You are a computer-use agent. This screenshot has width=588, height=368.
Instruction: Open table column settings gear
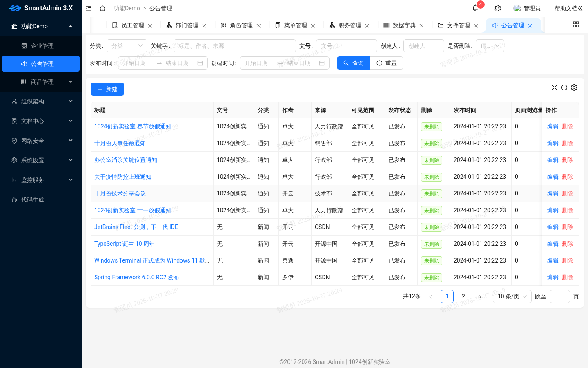point(574,88)
